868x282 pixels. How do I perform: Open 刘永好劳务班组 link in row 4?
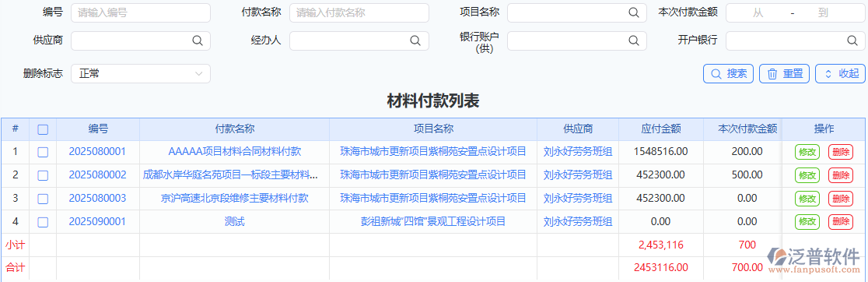click(578, 221)
